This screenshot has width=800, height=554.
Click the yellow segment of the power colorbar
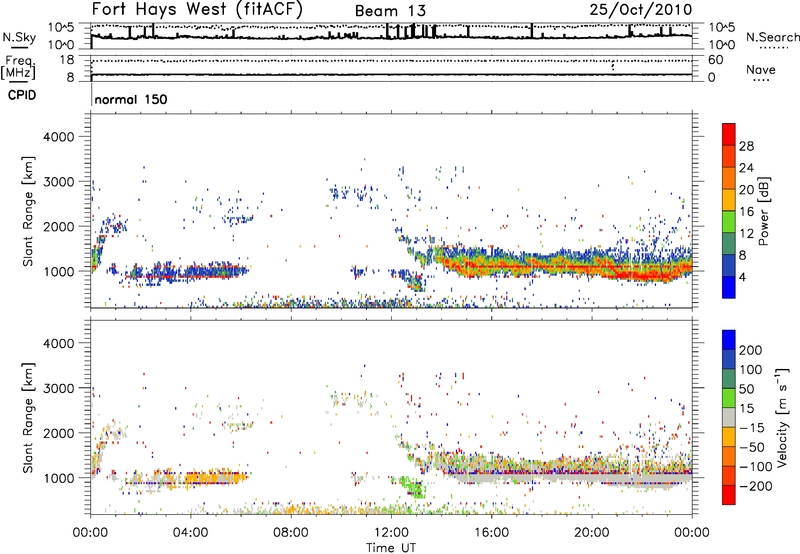pos(729,200)
